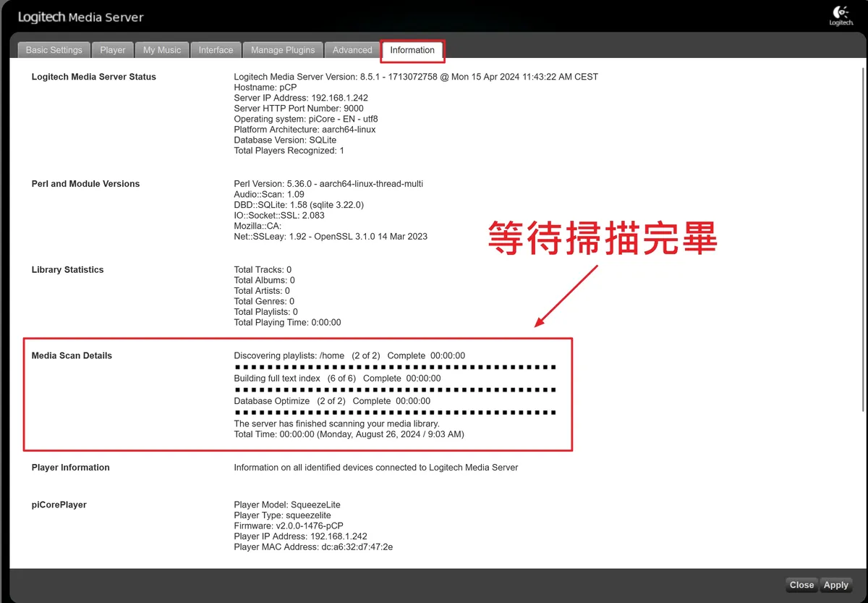Image resolution: width=868 pixels, height=603 pixels.
Task: Click the Logitech logo icon
Action: (841, 16)
